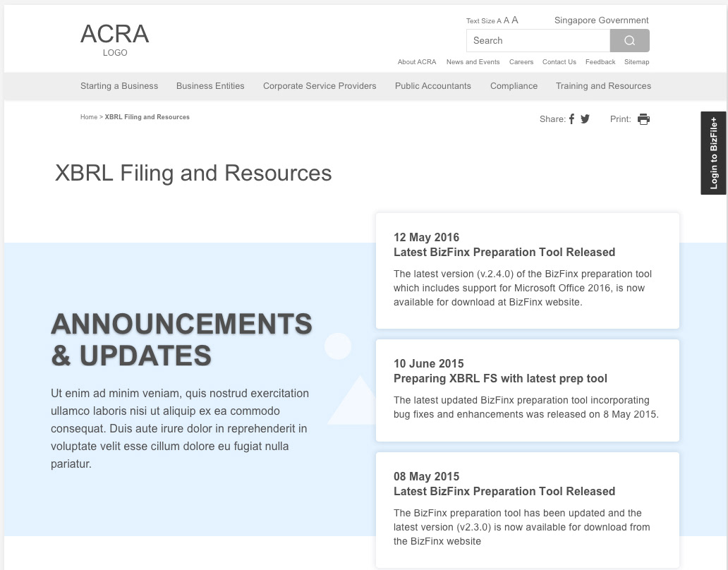Click the 'Share:' label
This screenshot has width=728, height=570.
pos(552,119)
